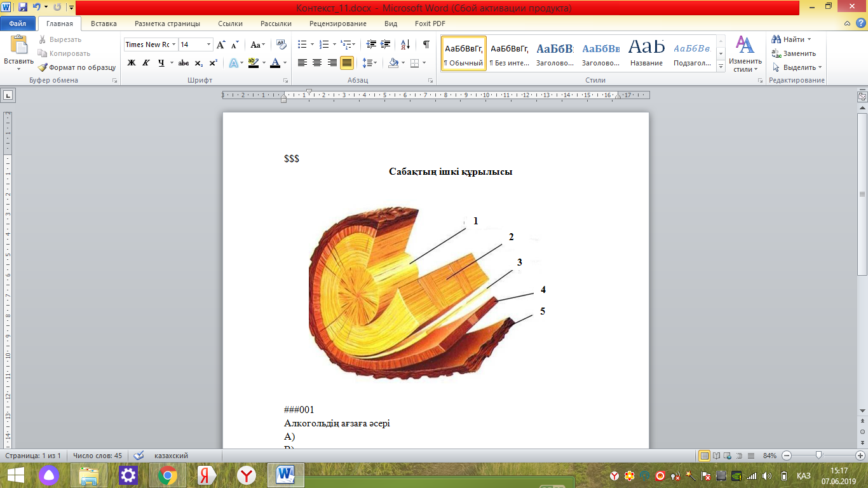Open the Times New Roman font name dropdown
This screenshot has width=868, height=488.
[x=173, y=44]
